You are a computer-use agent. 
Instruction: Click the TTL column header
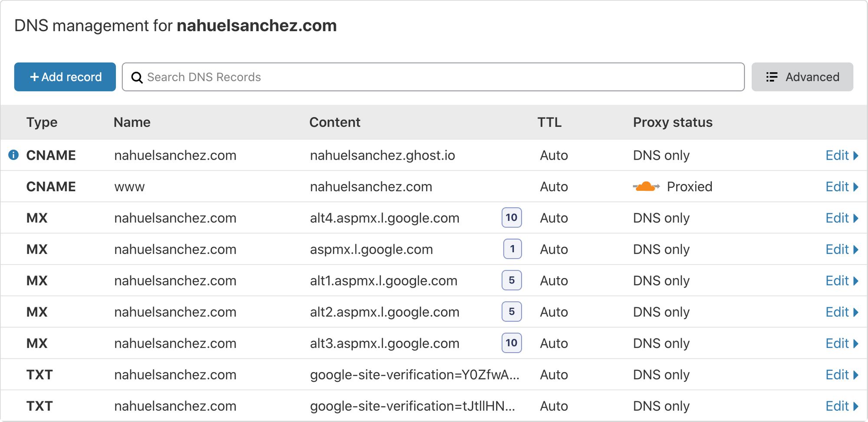point(549,122)
